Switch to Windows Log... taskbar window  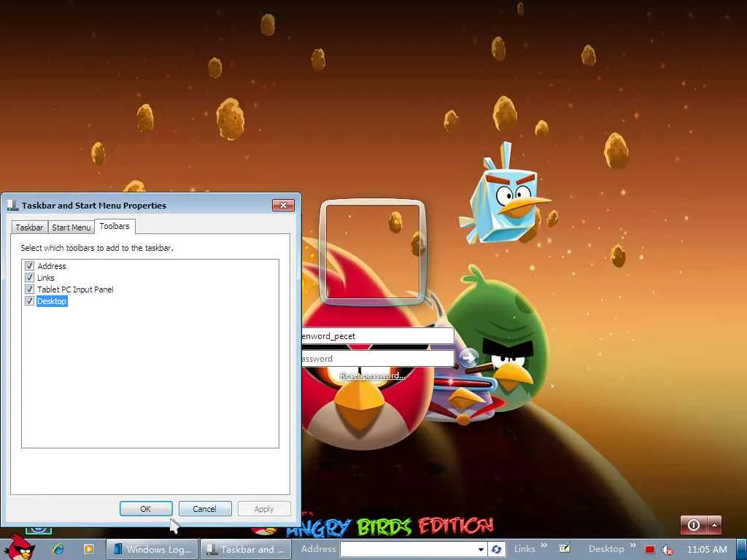click(x=151, y=549)
